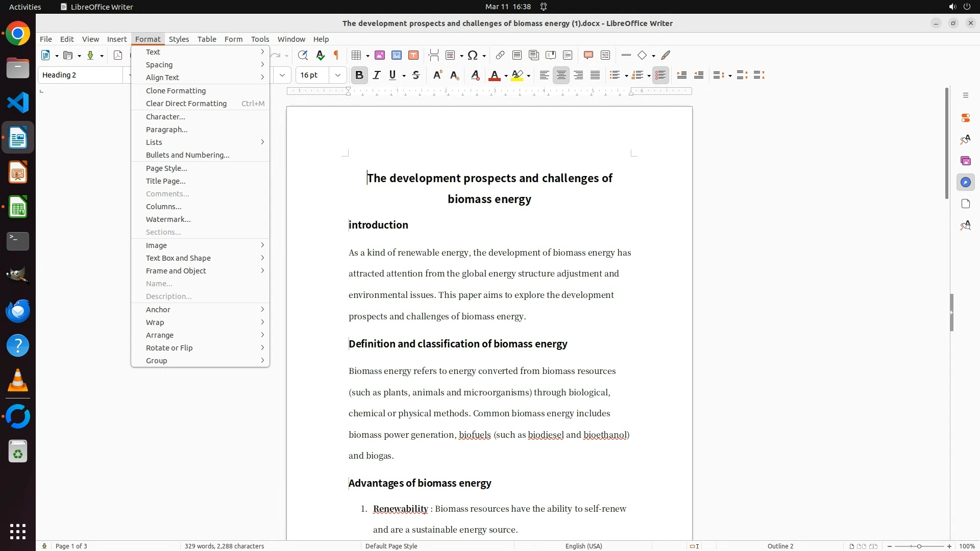This screenshot has width=980, height=551.
Task: Toggle Formatting Marks pilcrow icon
Action: (336, 55)
